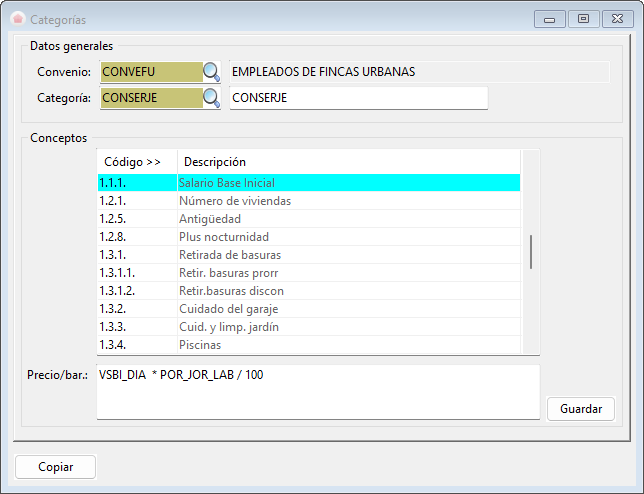Select the Salario Base Inicial row
Image resolution: width=644 pixels, height=494 pixels.
pyautogui.click(x=308, y=183)
